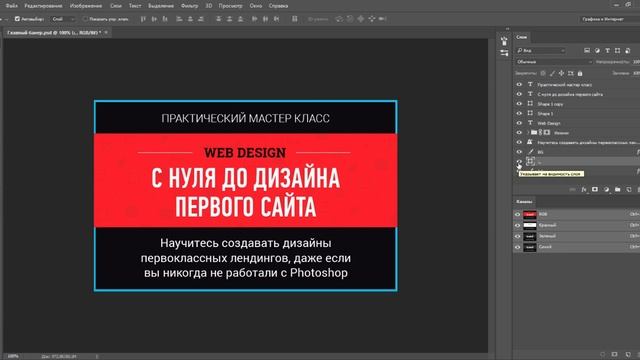Toggle visibility of the Зеленый channel
This screenshot has width=640, height=360.
[518, 236]
